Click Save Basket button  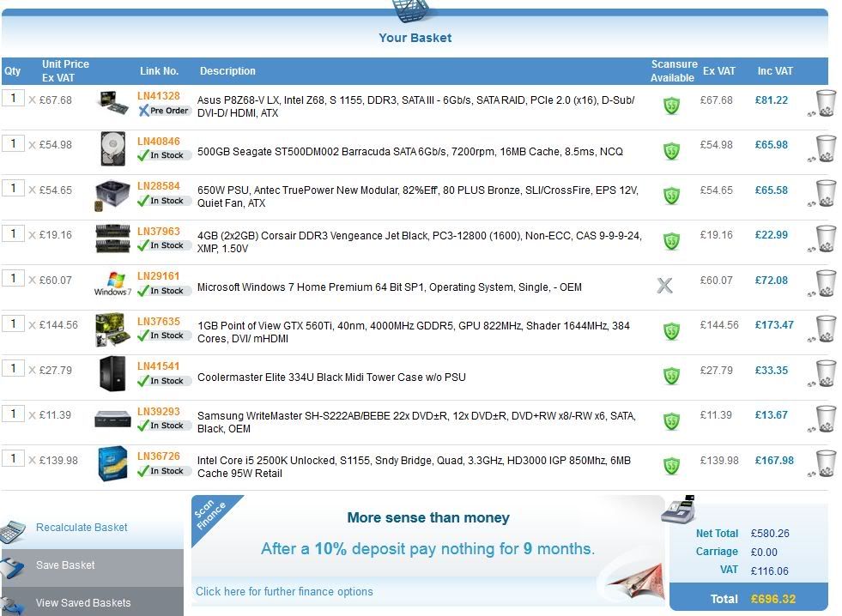[x=65, y=565]
